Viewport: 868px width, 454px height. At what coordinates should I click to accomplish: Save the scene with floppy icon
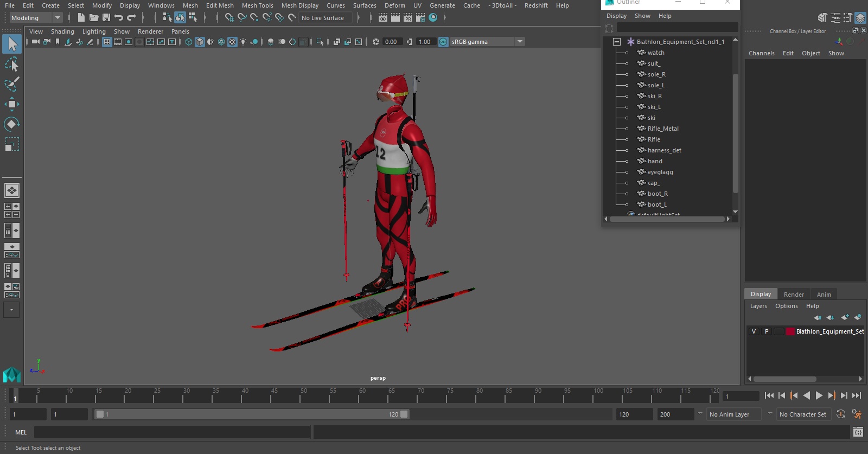click(106, 18)
